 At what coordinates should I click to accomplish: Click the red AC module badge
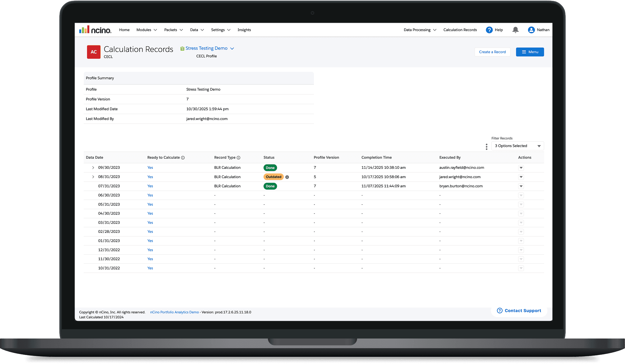pyautogui.click(x=94, y=52)
